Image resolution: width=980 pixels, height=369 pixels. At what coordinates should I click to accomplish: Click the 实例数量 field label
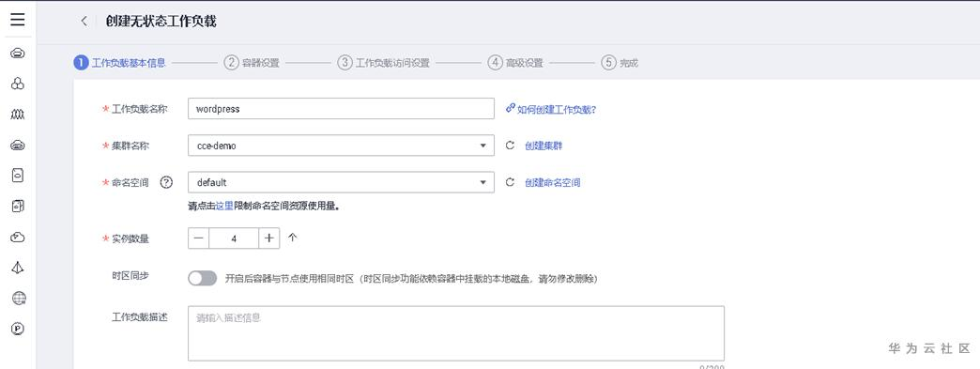[x=130, y=238]
